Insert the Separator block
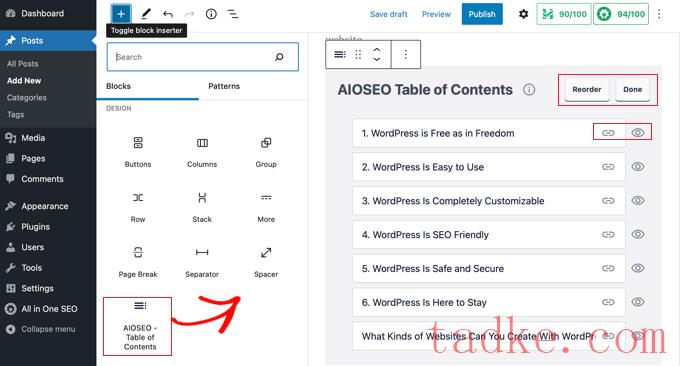 point(202,262)
